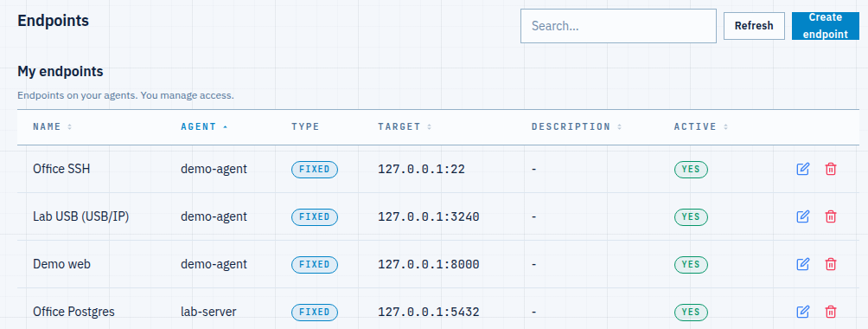Click YES active badge for Lab USB
The image size is (868, 329).
(691, 217)
